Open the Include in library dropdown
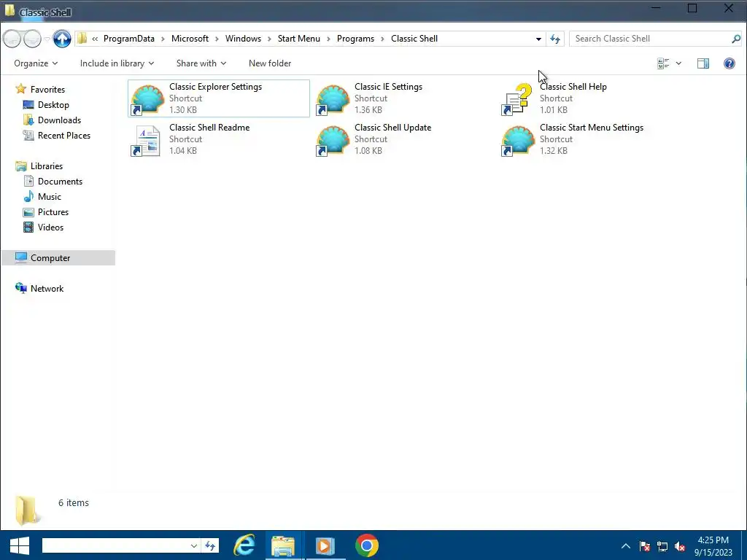The height and width of the screenshot is (560, 747). tap(117, 63)
